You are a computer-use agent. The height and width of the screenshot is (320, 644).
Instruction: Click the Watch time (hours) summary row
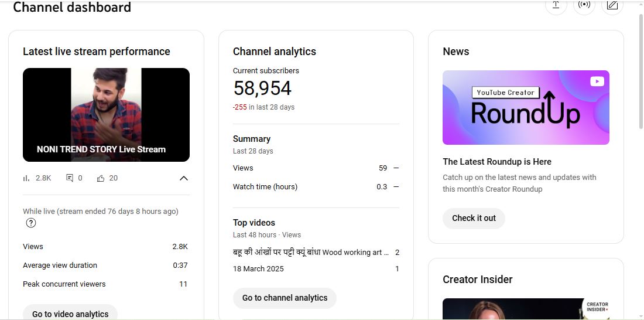[316, 187]
